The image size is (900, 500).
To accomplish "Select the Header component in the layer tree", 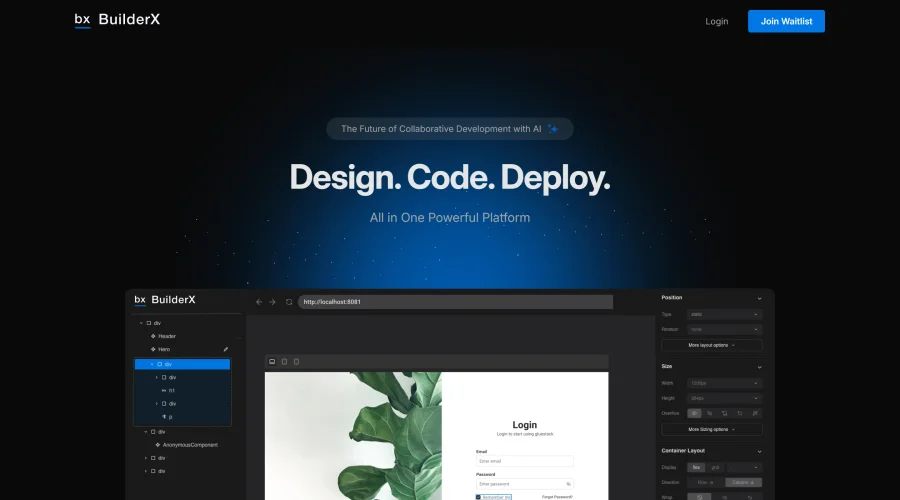I will point(167,336).
